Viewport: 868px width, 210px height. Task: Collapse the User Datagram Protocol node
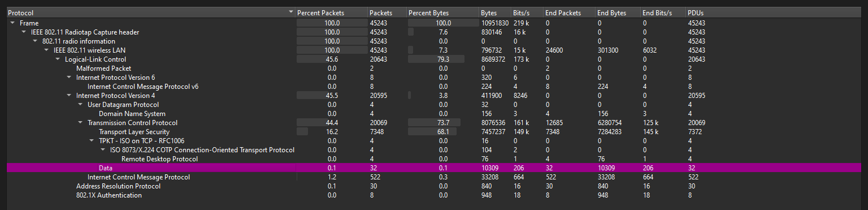pyautogui.click(x=80, y=105)
